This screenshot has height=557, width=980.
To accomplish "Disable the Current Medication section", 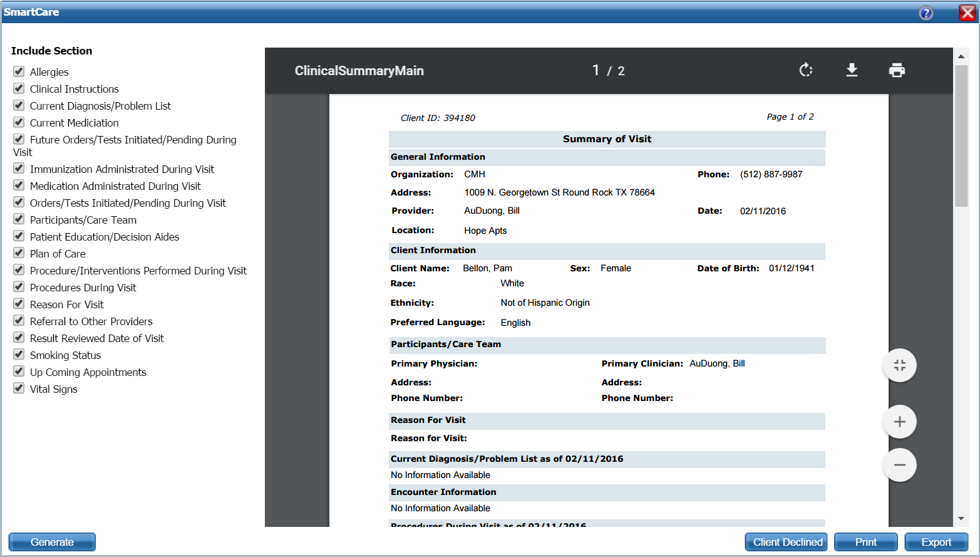I will (19, 122).
